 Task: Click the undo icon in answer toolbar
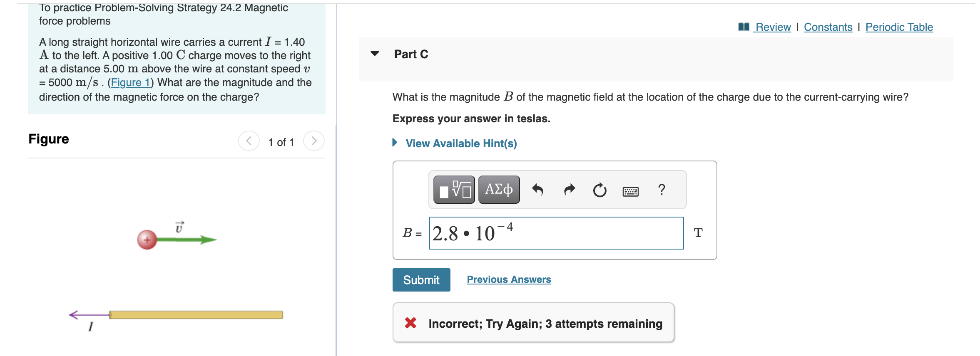coord(538,189)
